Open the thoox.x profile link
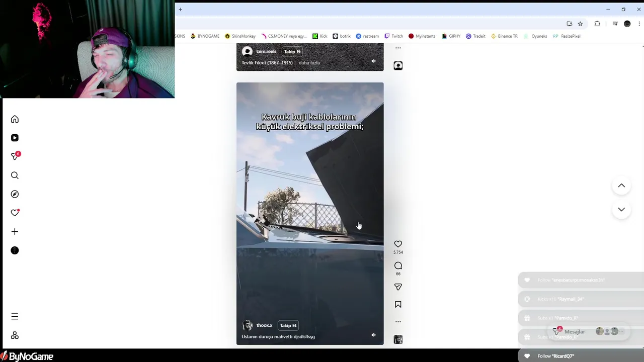The image size is (644, 362). click(x=264, y=325)
